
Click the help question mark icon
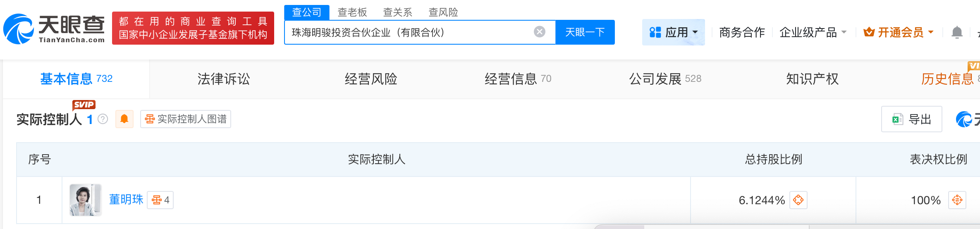point(103,119)
